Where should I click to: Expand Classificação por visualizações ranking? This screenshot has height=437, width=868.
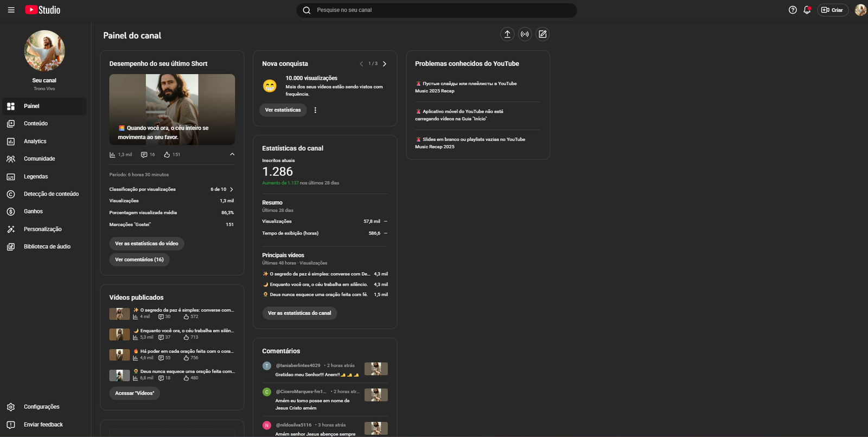tap(232, 189)
